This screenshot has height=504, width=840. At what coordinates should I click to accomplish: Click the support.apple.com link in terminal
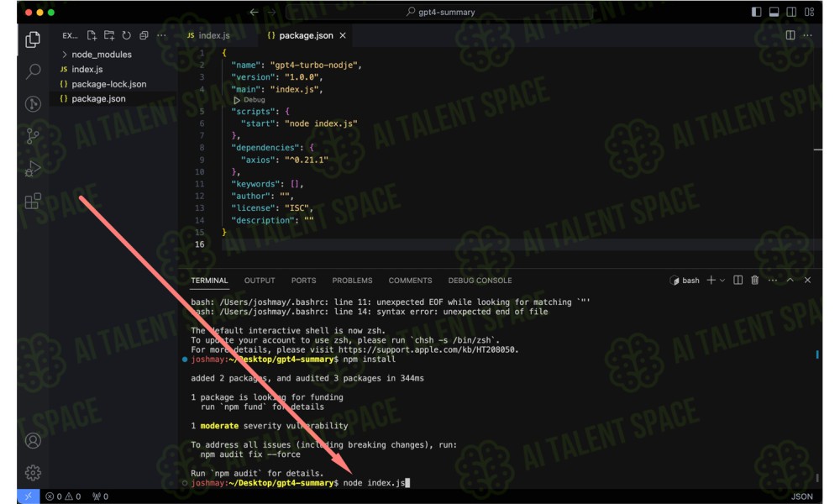pos(428,349)
